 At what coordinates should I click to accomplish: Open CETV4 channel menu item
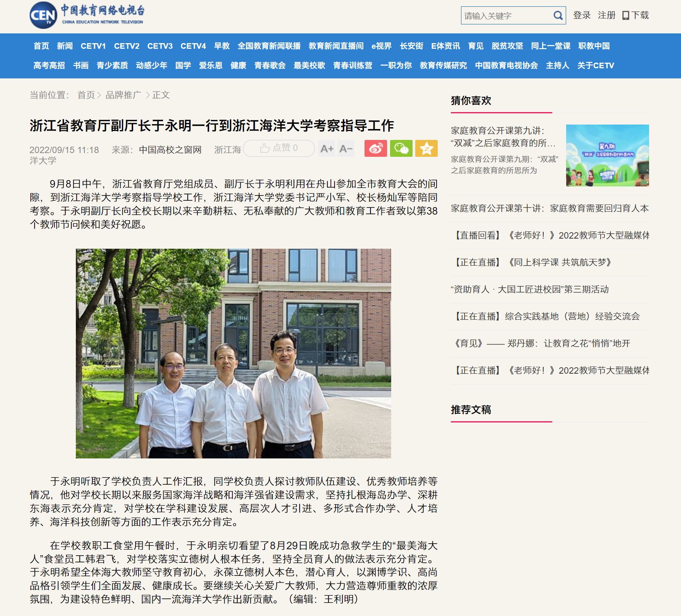[x=193, y=46]
